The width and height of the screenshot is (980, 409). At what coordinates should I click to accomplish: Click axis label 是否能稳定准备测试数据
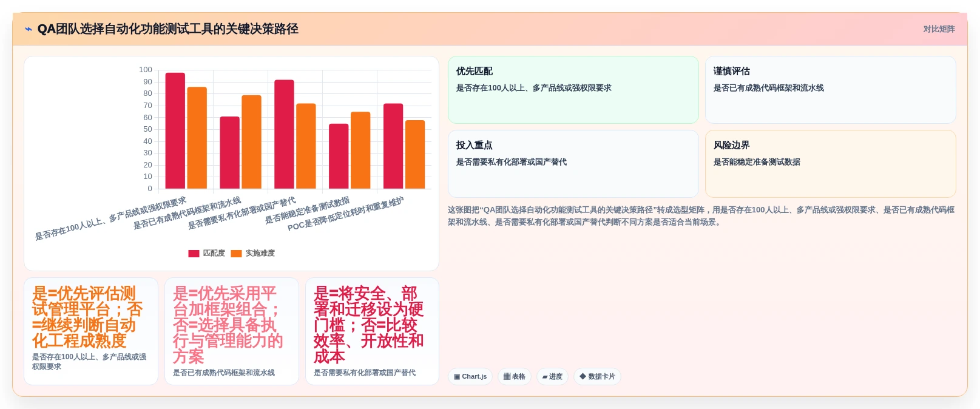pyautogui.click(x=307, y=210)
